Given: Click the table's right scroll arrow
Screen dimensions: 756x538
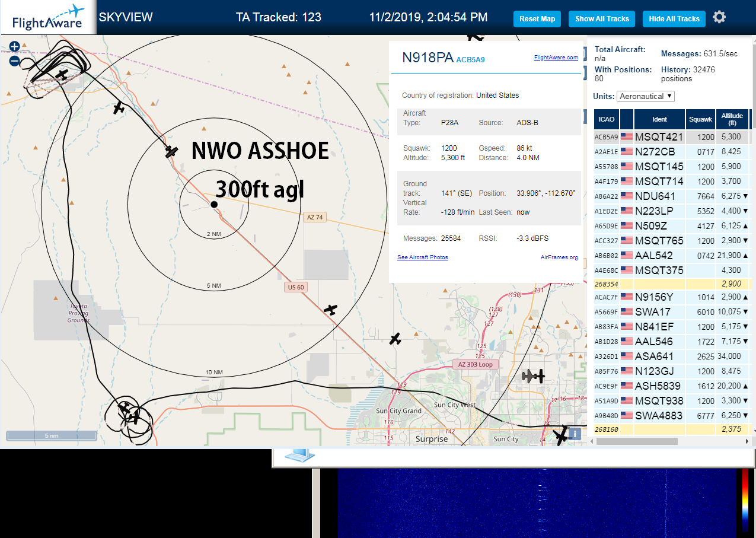Looking at the screenshot, I should pos(747,441).
